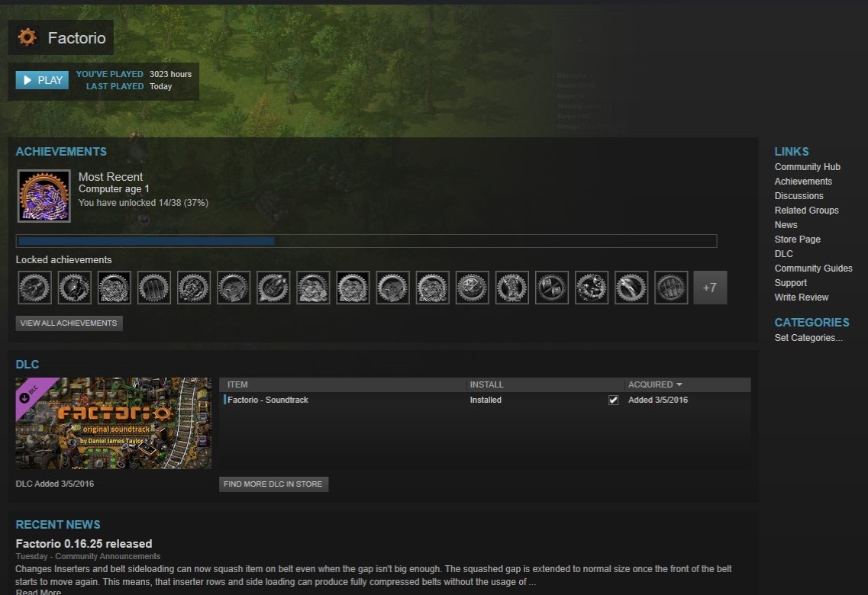Screen dimensions: 868x595
Task: Click the unlocked 14/38 (37%) text
Action: pyautogui.click(x=144, y=203)
